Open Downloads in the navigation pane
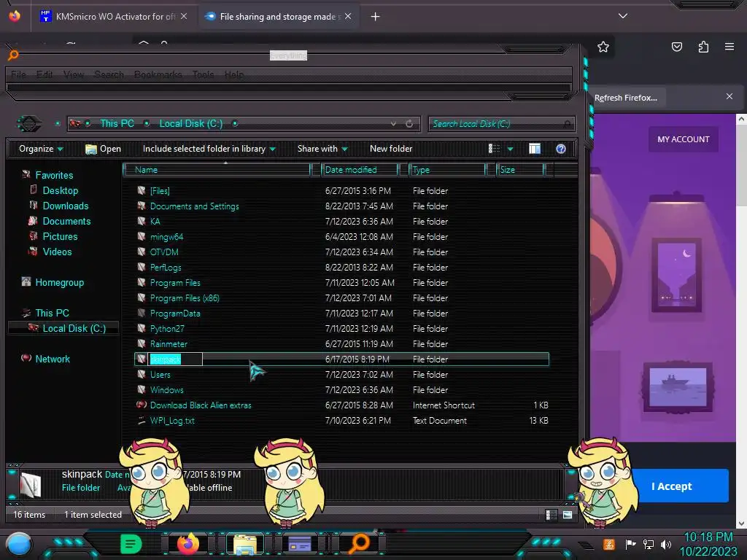The height and width of the screenshot is (560, 747). coord(65,206)
